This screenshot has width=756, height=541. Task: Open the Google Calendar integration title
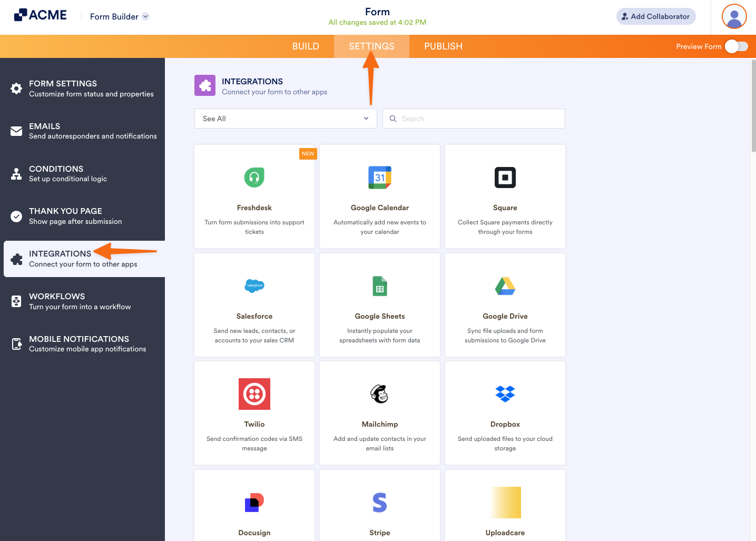(380, 208)
